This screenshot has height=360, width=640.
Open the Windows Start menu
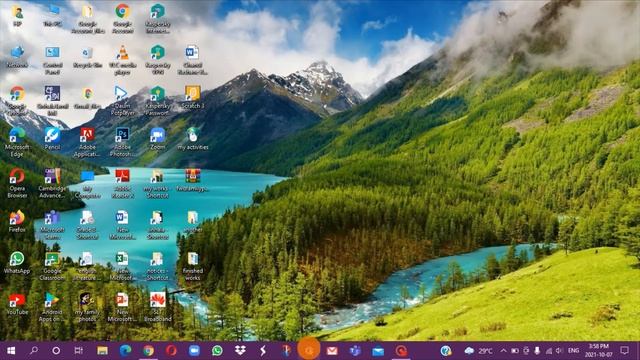[11, 351]
